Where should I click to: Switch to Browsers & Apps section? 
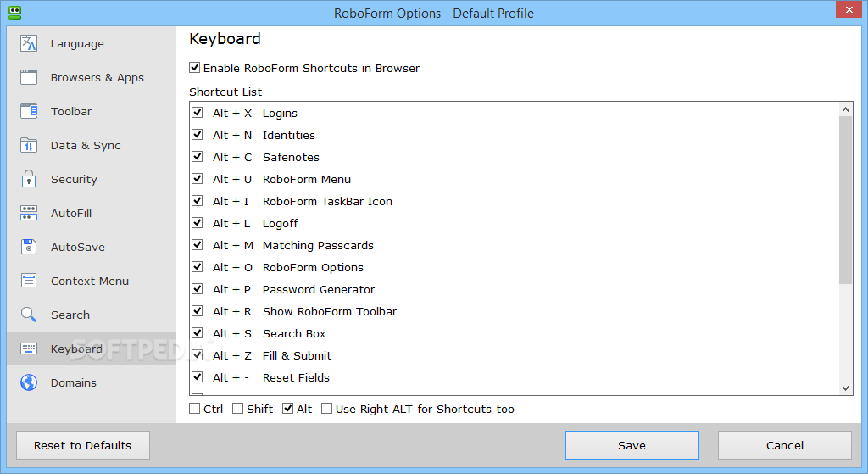97,77
